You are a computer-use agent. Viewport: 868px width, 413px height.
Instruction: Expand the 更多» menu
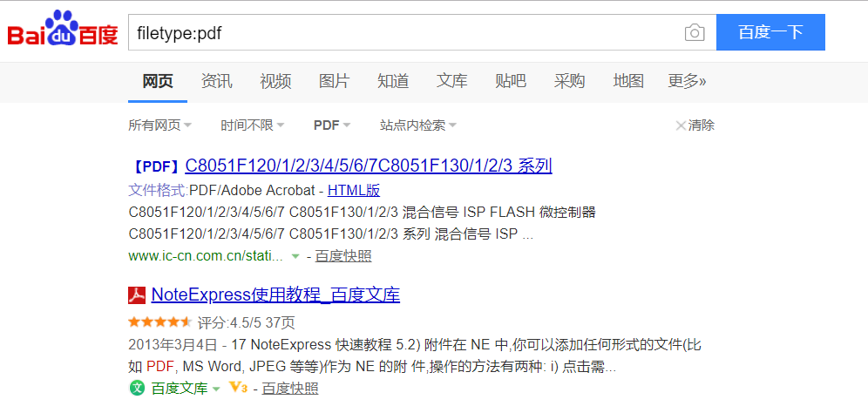687,82
